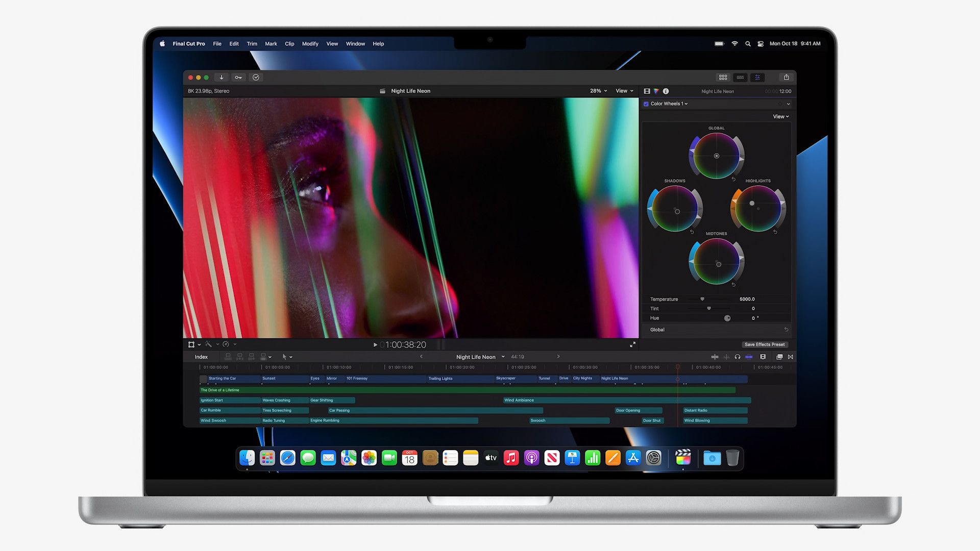Viewport: 980px width, 551px height.
Task: Check background tasks status indicator
Action: point(256,77)
